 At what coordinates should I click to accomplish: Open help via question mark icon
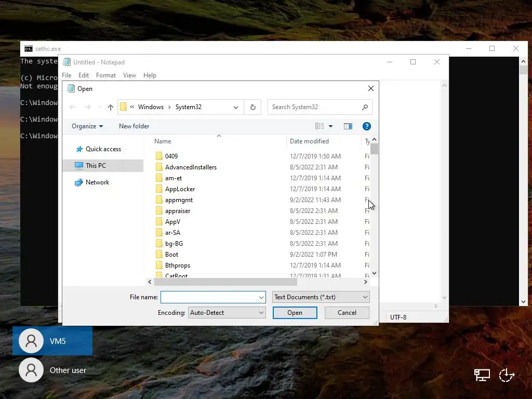pos(366,126)
